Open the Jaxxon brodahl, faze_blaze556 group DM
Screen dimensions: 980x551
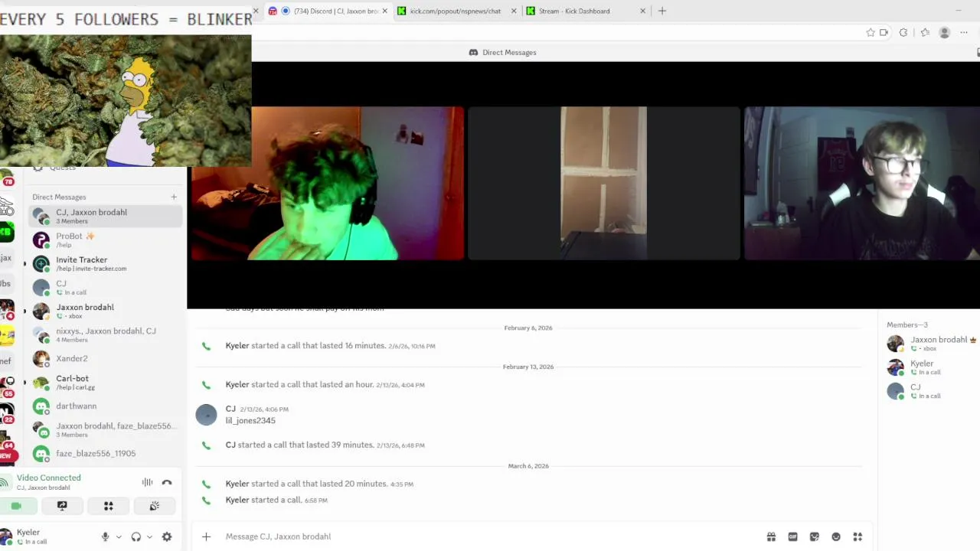tap(106, 429)
